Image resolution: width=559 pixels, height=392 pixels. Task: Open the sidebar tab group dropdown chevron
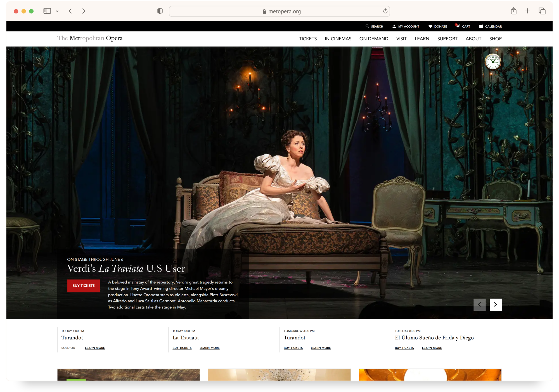tap(57, 11)
